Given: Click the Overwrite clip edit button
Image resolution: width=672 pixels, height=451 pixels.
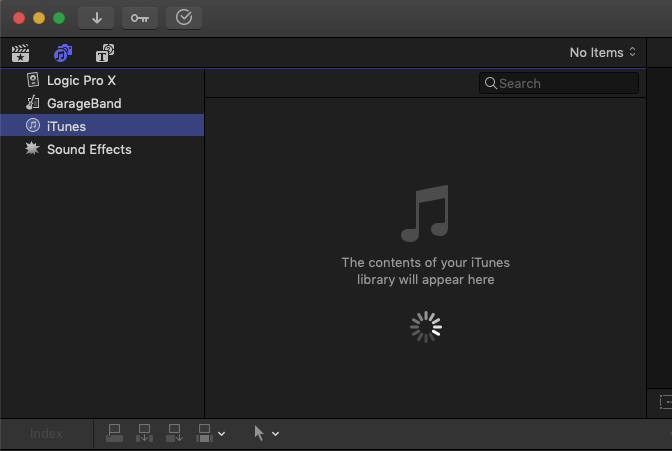Looking at the screenshot, I should (204, 433).
